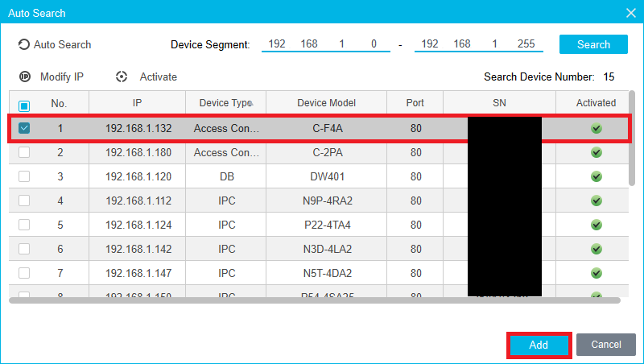Image resolution: width=644 pixels, height=364 pixels.
Task: Sort by No. column header
Action: (59, 104)
